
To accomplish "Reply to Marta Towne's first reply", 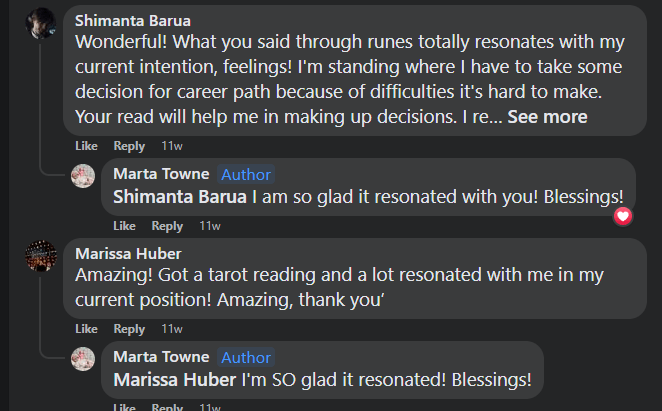I will [167, 226].
